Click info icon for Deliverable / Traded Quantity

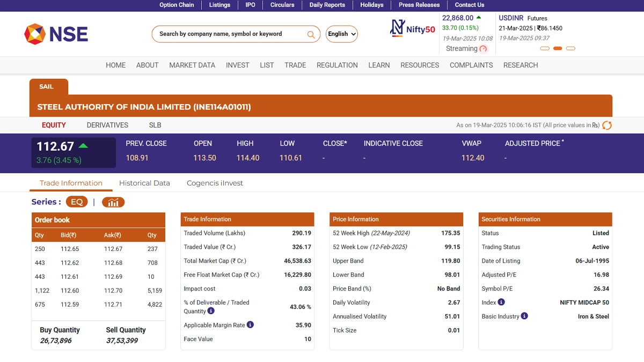coord(211,311)
